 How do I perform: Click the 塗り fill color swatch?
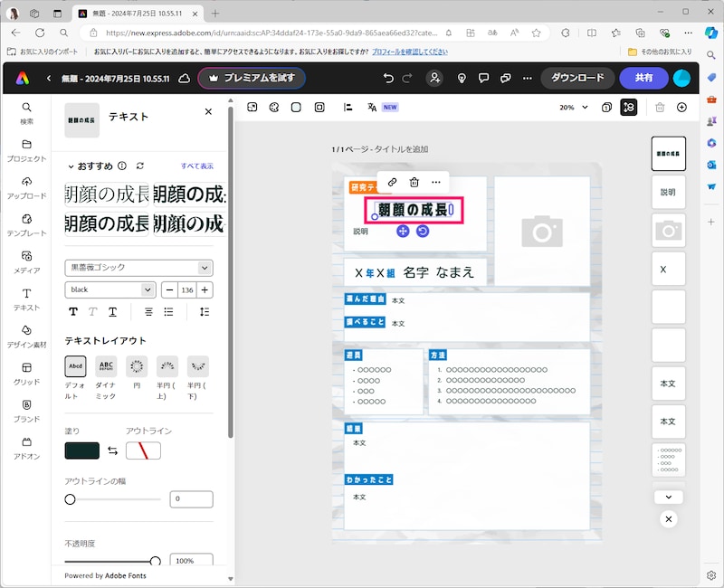coord(80,450)
